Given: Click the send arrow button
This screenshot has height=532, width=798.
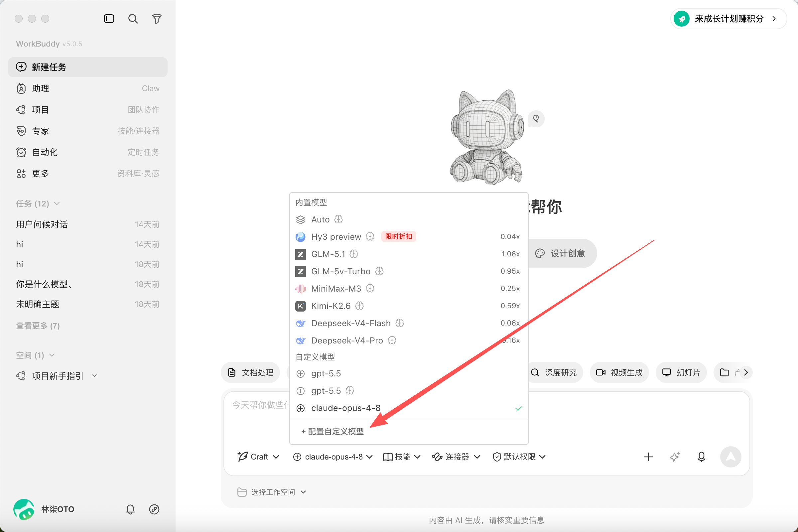Looking at the screenshot, I should [731, 457].
